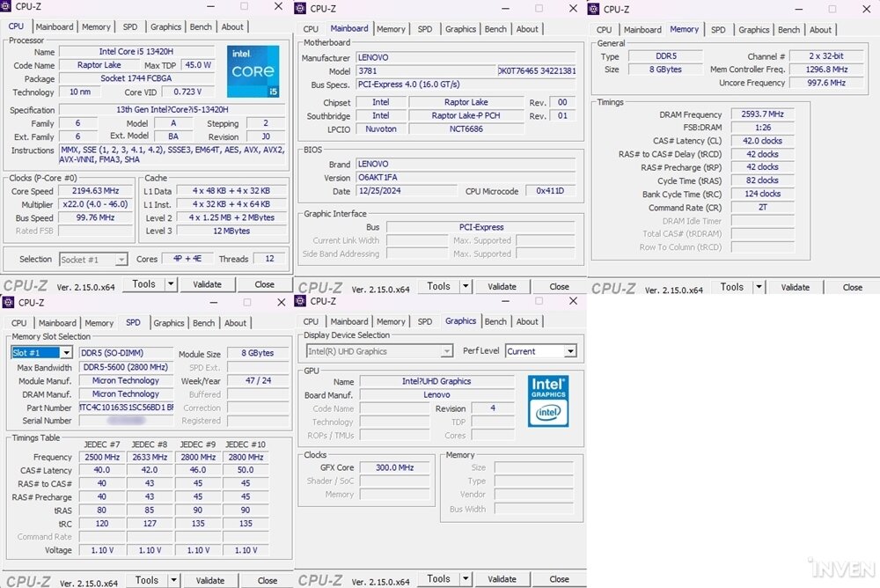The width and height of the screenshot is (880, 588).
Task: Click the CPU-Z app icon in the CPU window title bar
Action: click(7, 7)
